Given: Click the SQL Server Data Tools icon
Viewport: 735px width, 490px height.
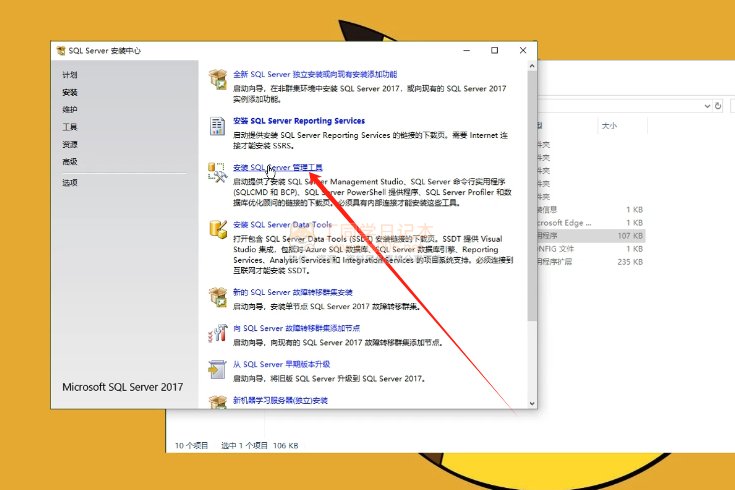Looking at the screenshot, I should (x=218, y=229).
